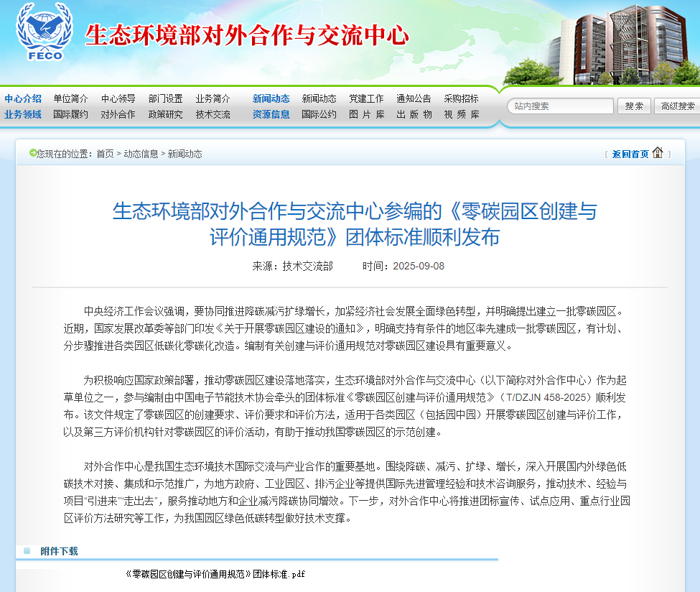Viewport: 700px width, 592px height.
Task: Click the green location arrow icon
Action: pyautogui.click(x=32, y=153)
